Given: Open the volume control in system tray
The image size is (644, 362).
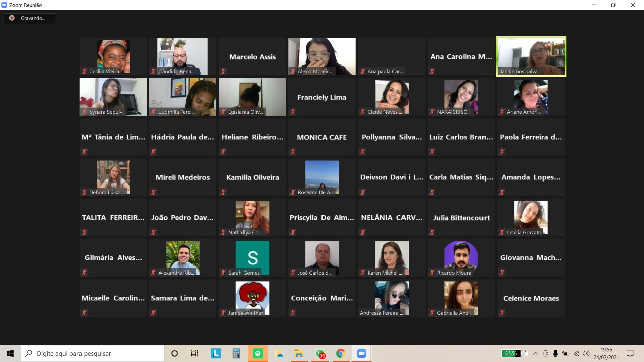Looking at the screenshot, I should tap(586, 353).
